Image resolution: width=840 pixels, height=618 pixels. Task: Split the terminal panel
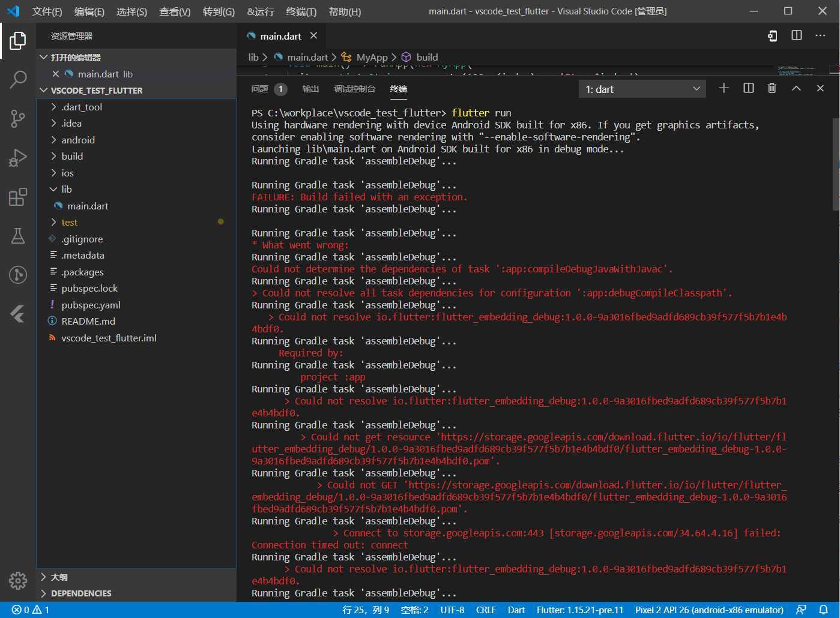coord(748,88)
